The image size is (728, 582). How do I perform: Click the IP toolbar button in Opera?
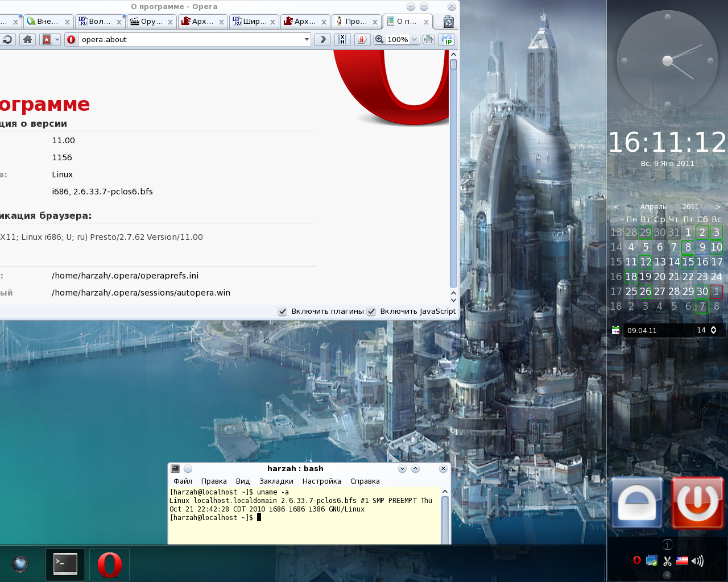(448, 39)
